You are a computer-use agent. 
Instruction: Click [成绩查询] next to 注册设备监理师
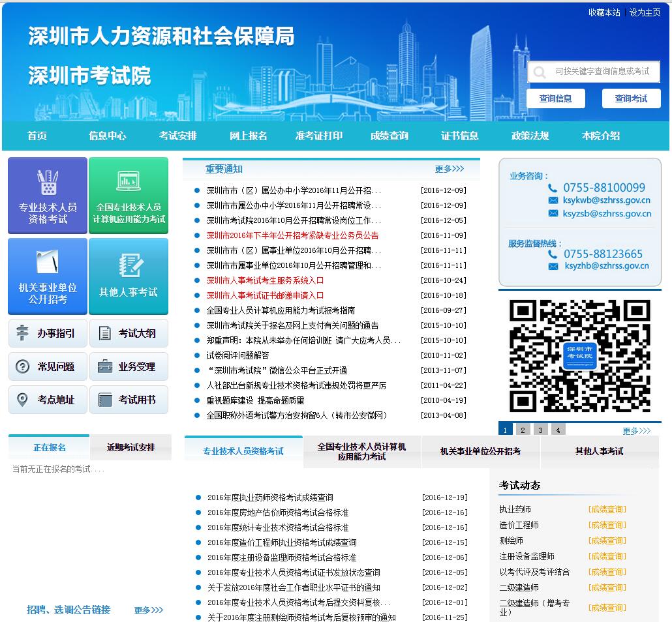click(x=607, y=556)
